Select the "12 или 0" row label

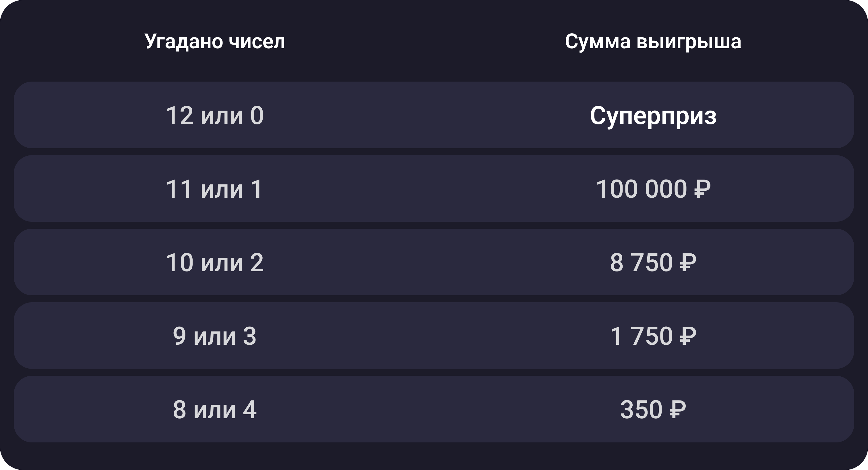tap(215, 115)
